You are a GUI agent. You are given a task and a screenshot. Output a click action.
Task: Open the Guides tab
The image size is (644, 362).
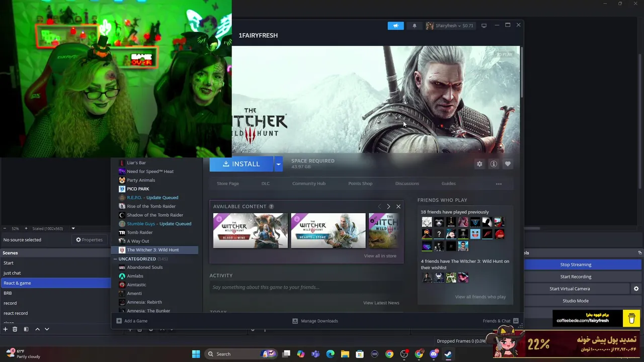pos(449,184)
